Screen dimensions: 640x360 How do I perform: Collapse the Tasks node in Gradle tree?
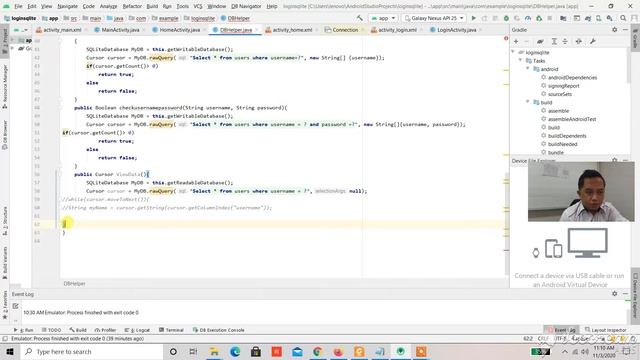point(521,60)
